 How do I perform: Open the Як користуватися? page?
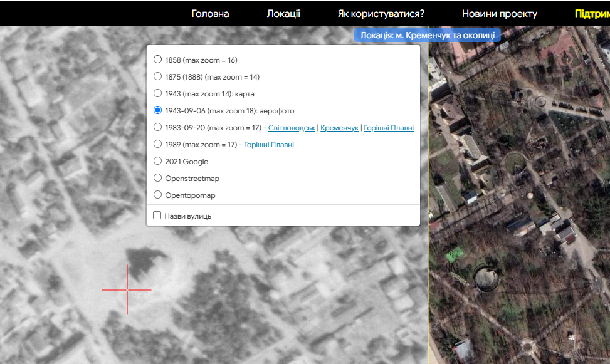pos(381,14)
